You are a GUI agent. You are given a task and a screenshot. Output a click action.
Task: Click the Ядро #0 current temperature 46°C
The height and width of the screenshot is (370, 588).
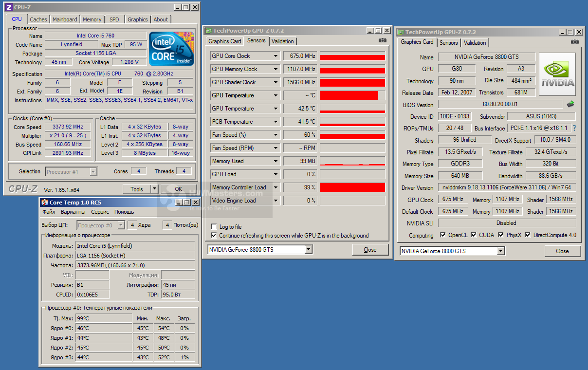[x=104, y=328]
